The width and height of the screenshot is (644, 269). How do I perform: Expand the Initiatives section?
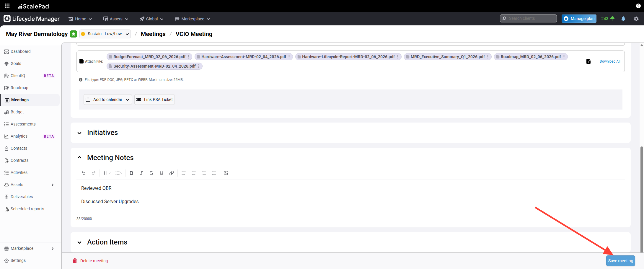(x=79, y=133)
